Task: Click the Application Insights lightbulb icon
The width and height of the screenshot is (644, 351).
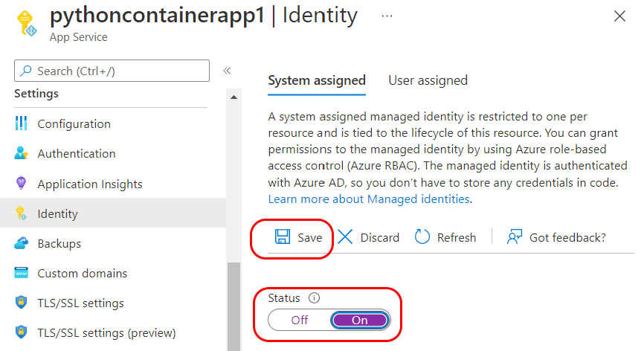Action: pyautogui.click(x=22, y=184)
